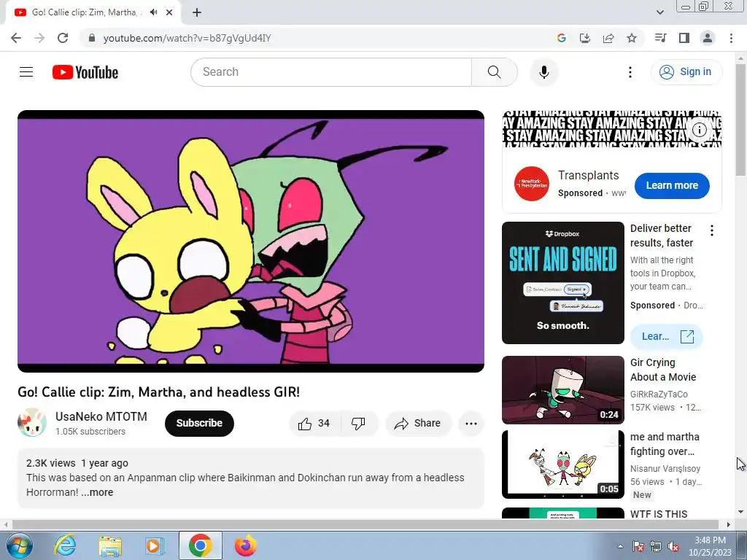Click 'me and martha fighting over' title
The image size is (747, 560).
click(x=665, y=444)
